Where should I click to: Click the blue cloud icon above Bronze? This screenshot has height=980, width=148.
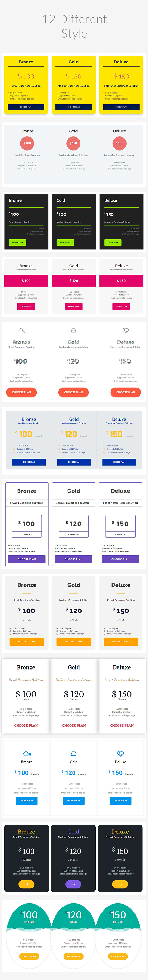(x=27, y=754)
